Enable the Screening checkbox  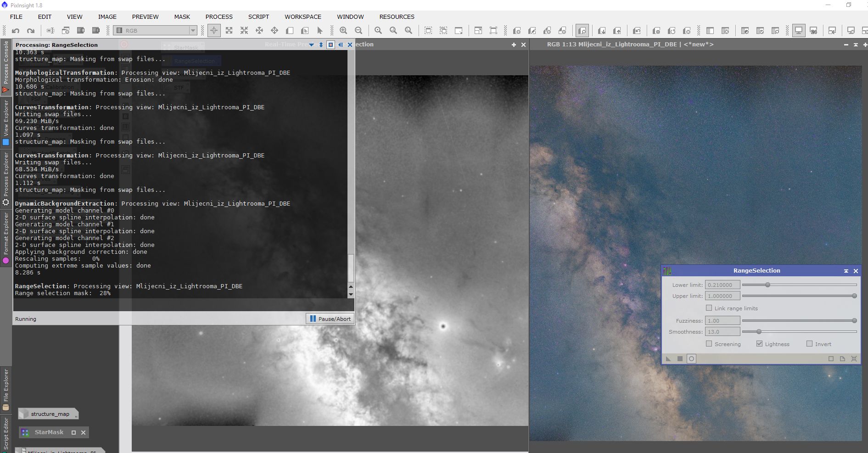tap(709, 344)
